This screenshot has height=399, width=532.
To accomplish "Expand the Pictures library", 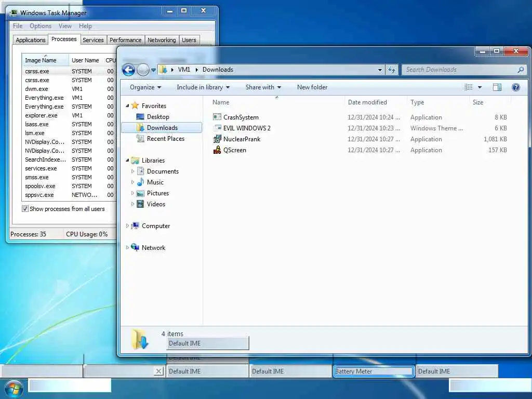I will click(132, 193).
